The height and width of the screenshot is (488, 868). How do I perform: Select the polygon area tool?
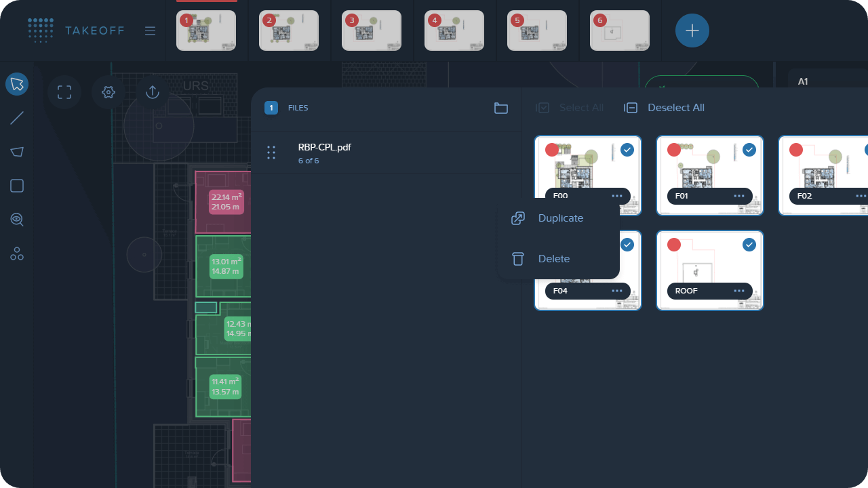17,152
